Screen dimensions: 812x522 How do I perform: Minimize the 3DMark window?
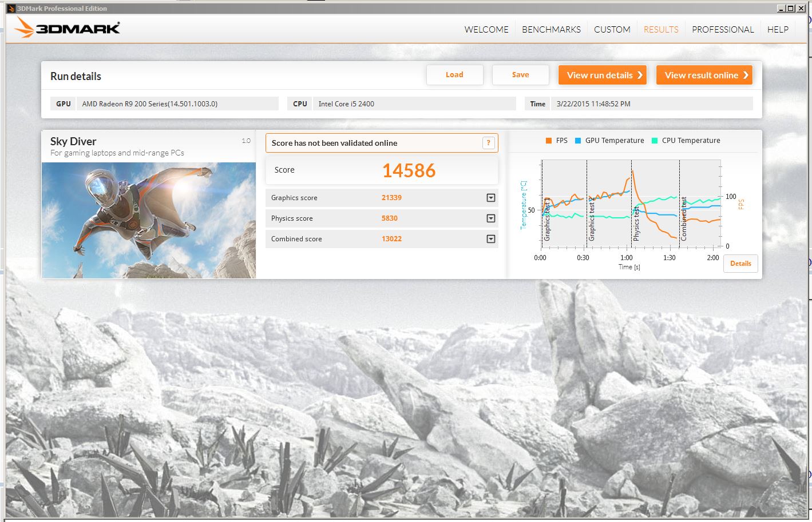tap(781, 8)
